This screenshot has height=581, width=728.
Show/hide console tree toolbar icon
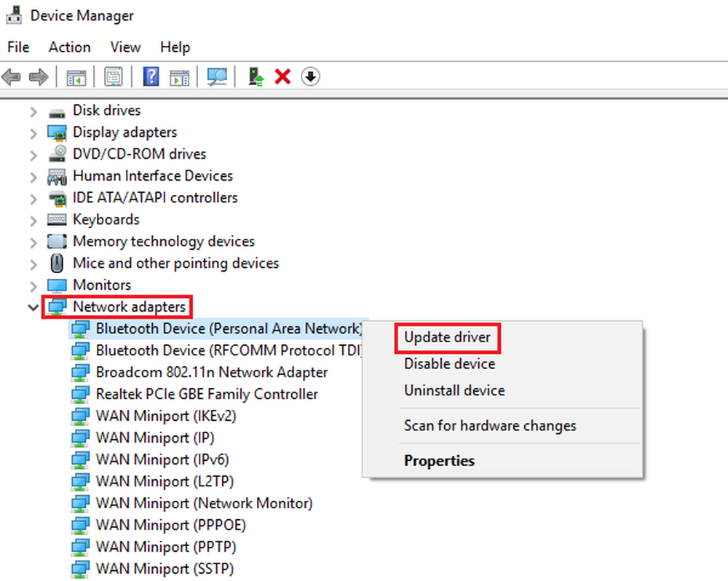(x=76, y=77)
